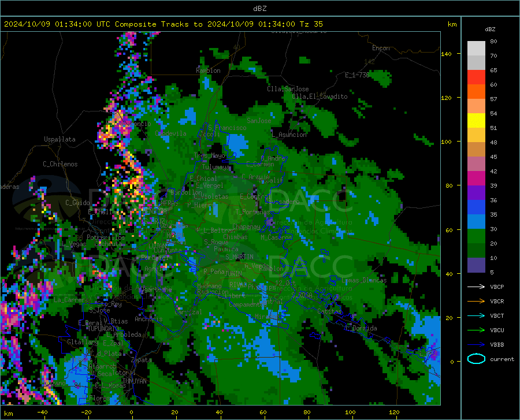This screenshot has height=420, width=520.
Task: Click the Anchoris place label
Action: pos(148,319)
